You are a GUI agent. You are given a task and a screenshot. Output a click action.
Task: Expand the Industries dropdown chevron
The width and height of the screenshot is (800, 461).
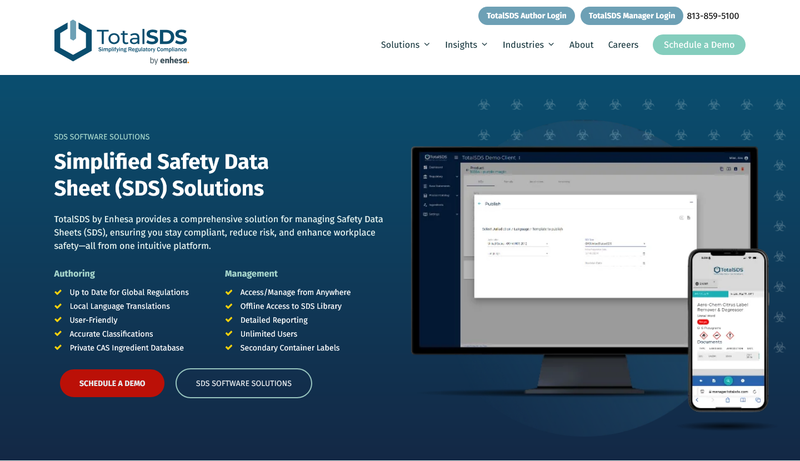pos(551,45)
